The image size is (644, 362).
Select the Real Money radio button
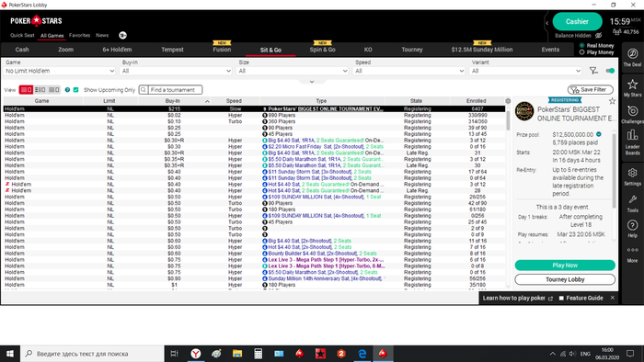581,46
